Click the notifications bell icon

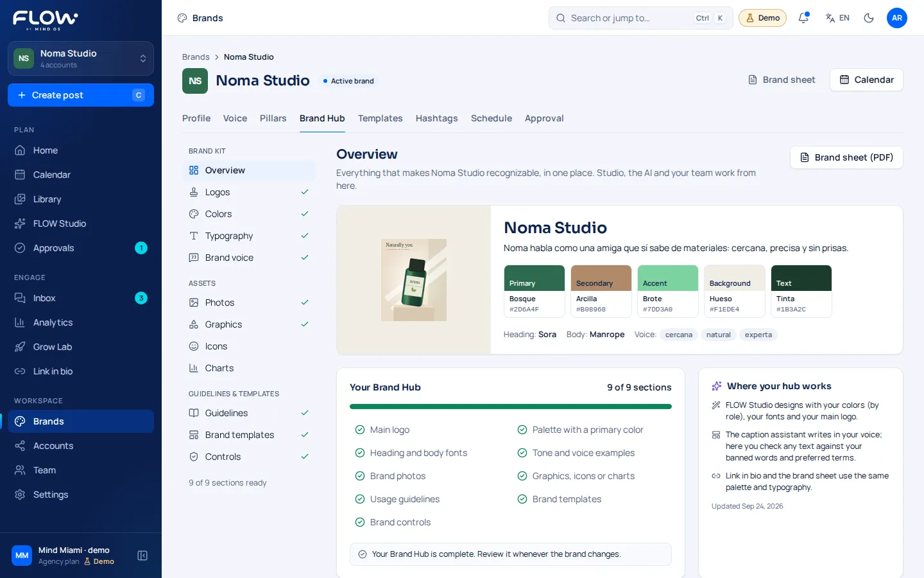tap(803, 18)
